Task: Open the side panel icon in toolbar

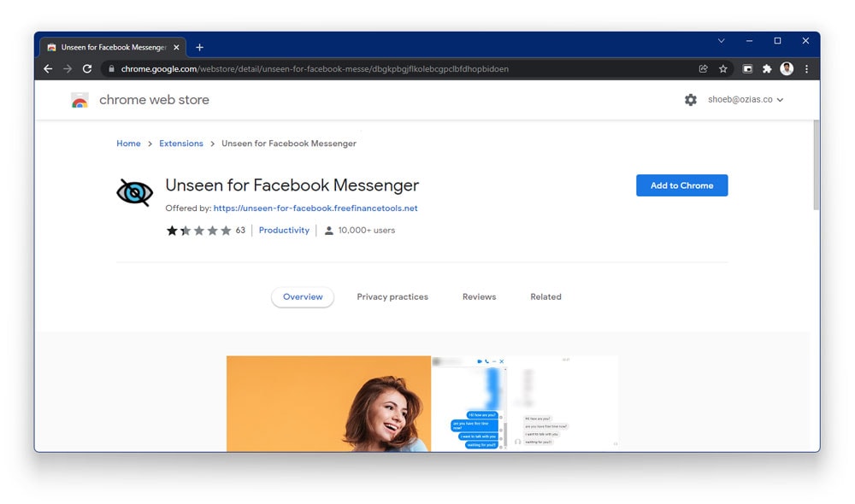Action: tap(747, 68)
